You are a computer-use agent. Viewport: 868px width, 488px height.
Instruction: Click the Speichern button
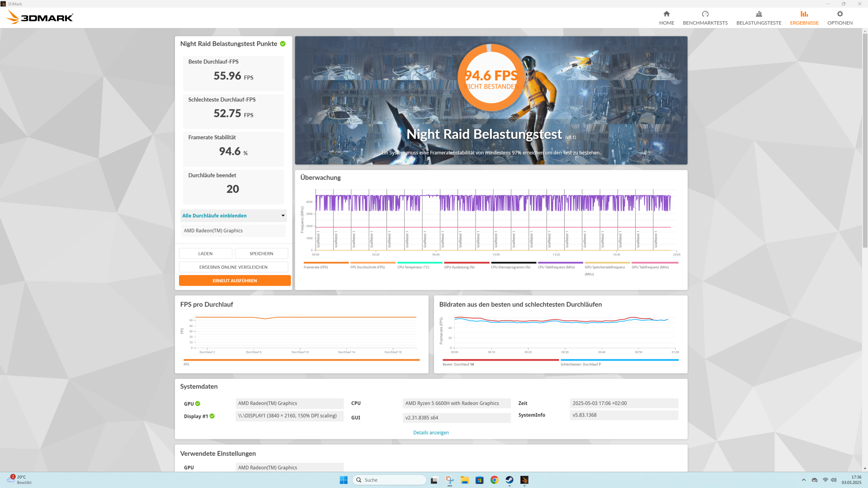tap(261, 253)
